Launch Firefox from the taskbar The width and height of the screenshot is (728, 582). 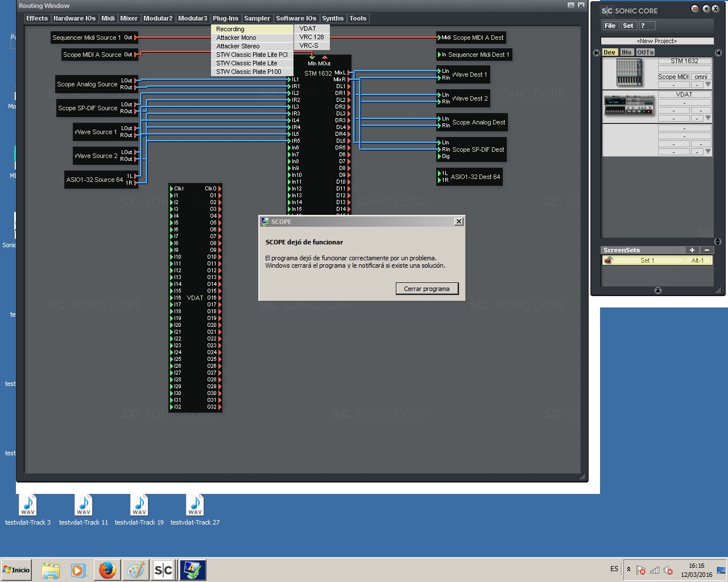107,570
